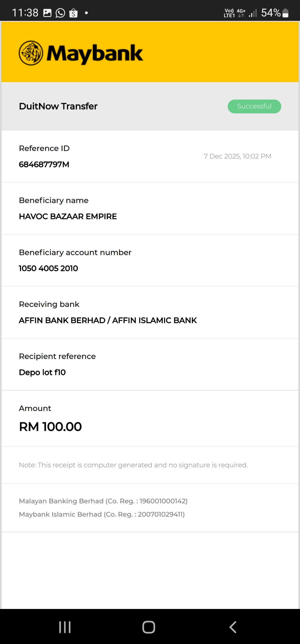The image size is (300, 644).
Task: Tap the status bar clock showing 11:38
Action: (x=25, y=13)
